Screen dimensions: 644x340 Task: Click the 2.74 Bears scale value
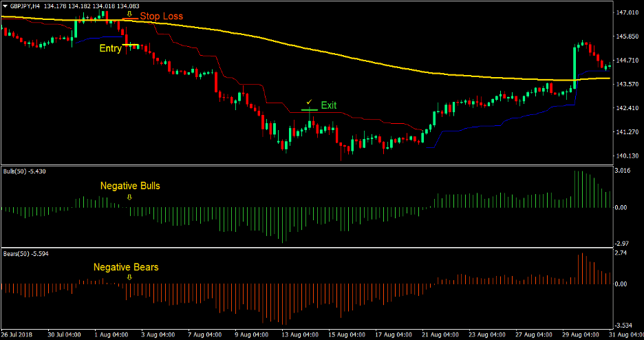[x=621, y=253]
